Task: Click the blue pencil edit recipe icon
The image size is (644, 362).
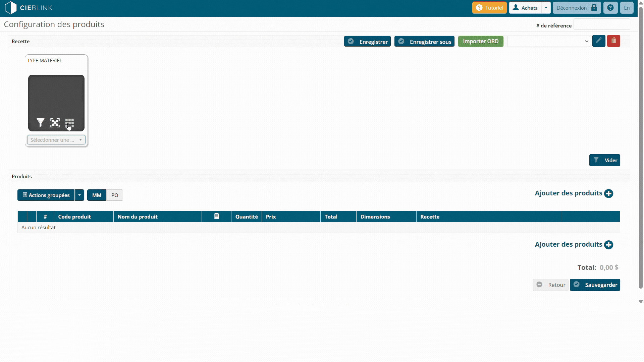Action: 599,41
